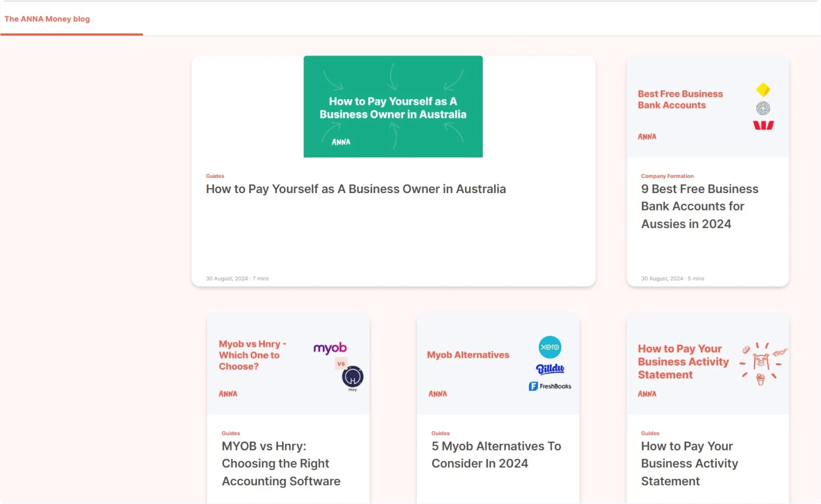The image size is (821, 504).
Task: Click the yellow diamond bank logo icon
Action: tap(763, 90)
